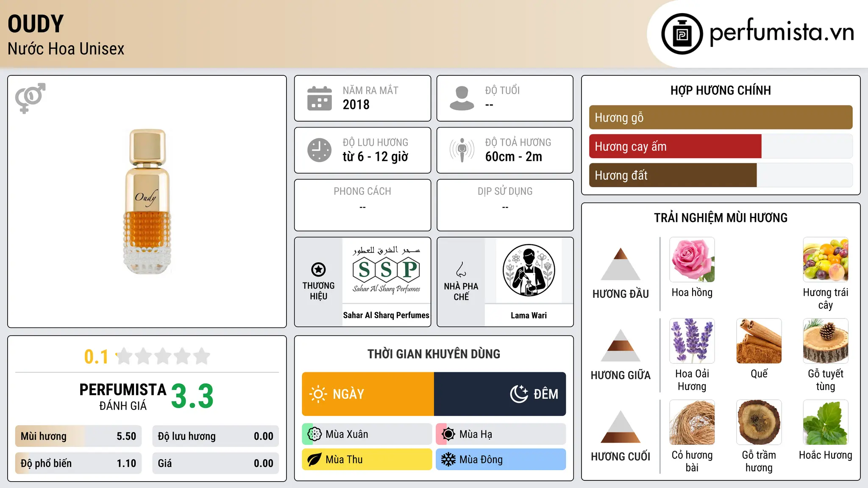This screenshot has width=868, height=488.
Task: Select the Gỗ tuyết tùng note image
Action: (x=826, y=341)
